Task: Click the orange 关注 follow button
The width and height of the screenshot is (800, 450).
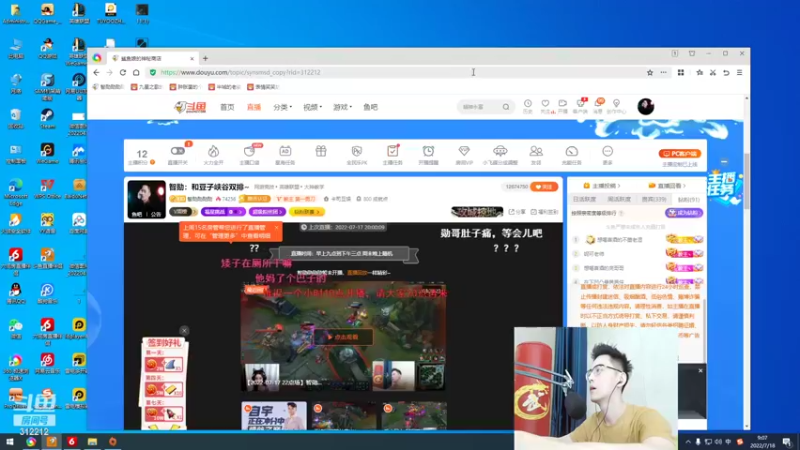Action: [x=544, y=187]
